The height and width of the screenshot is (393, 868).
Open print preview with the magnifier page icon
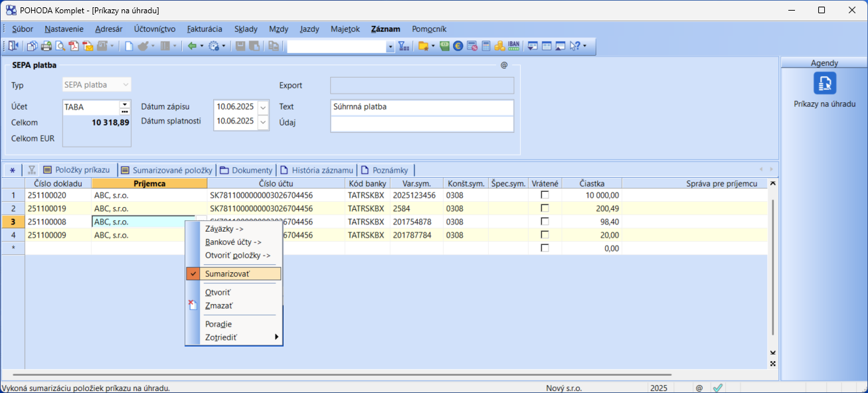[60, 46]
